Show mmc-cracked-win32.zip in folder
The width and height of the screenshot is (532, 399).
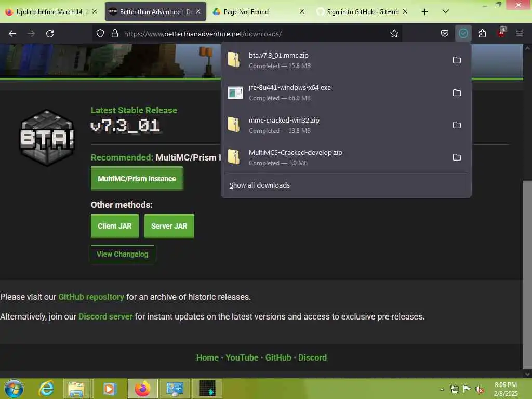[457, 125]
